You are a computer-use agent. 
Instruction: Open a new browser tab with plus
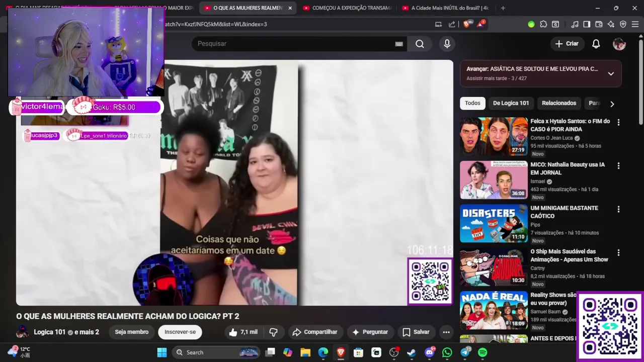(503, 8)
